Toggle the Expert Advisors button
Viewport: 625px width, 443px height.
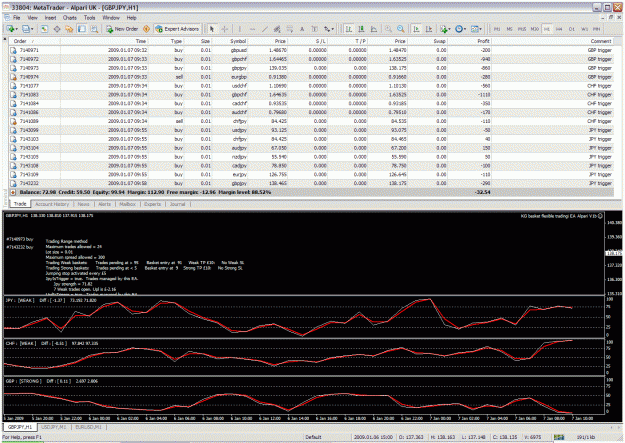pyautogui.click(x=177, y=29)
